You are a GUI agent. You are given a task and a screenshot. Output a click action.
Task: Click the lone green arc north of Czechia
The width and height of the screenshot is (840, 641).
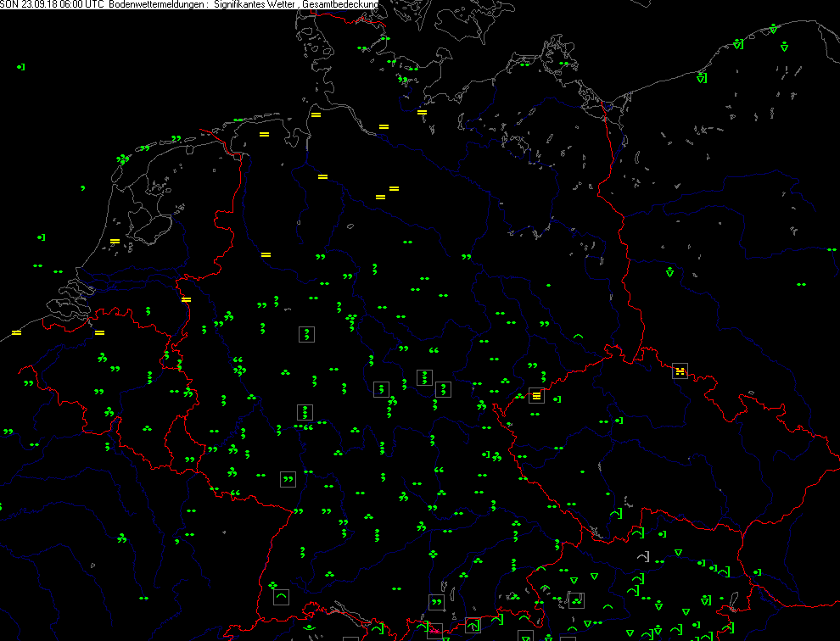(x=579, y=337)
